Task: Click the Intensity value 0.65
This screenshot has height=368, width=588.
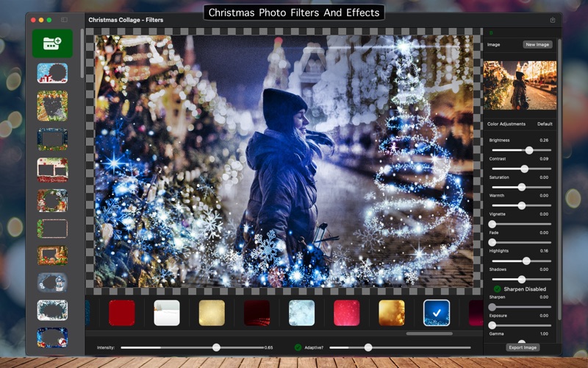Action: pyautogui.click(x=268, y=347)
